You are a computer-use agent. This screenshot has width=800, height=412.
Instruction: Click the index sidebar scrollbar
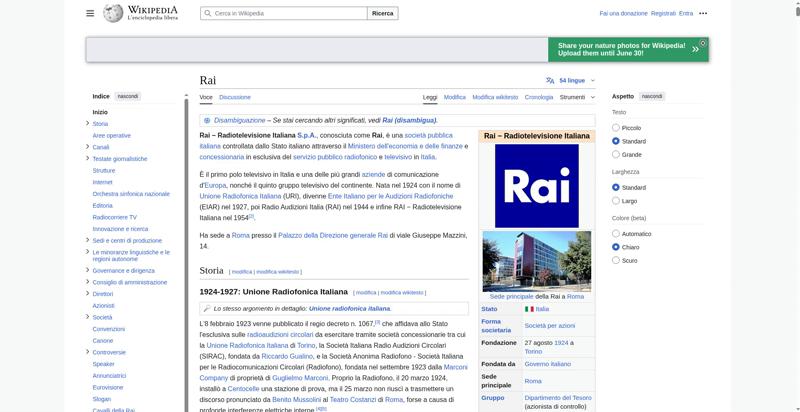(186, 255)
